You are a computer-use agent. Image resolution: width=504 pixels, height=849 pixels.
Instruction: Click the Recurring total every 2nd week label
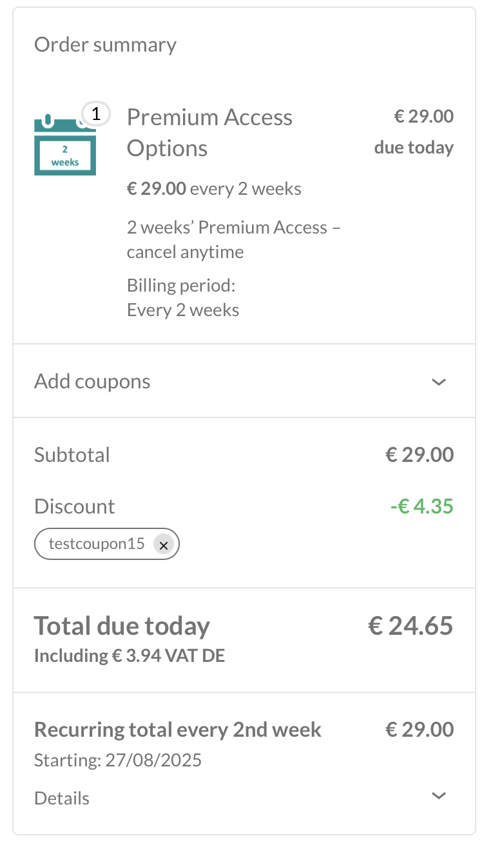[178, 730]
